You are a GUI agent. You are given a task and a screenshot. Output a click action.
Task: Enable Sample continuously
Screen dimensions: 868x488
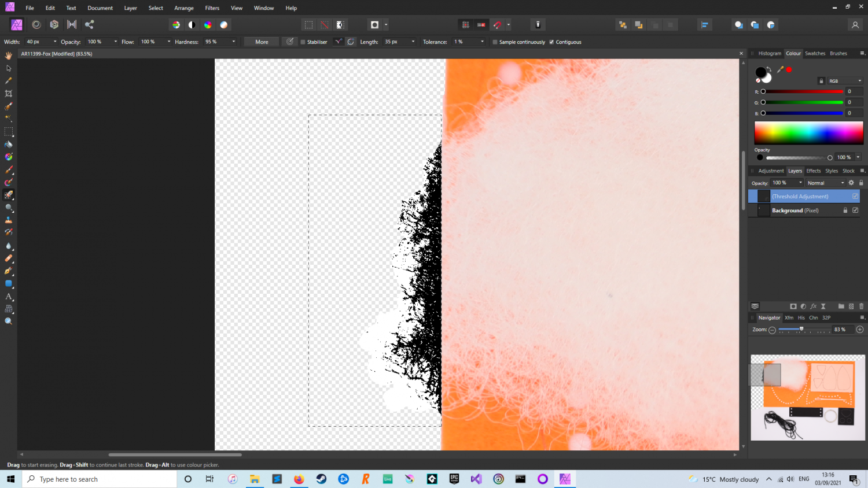click(495, 42)
